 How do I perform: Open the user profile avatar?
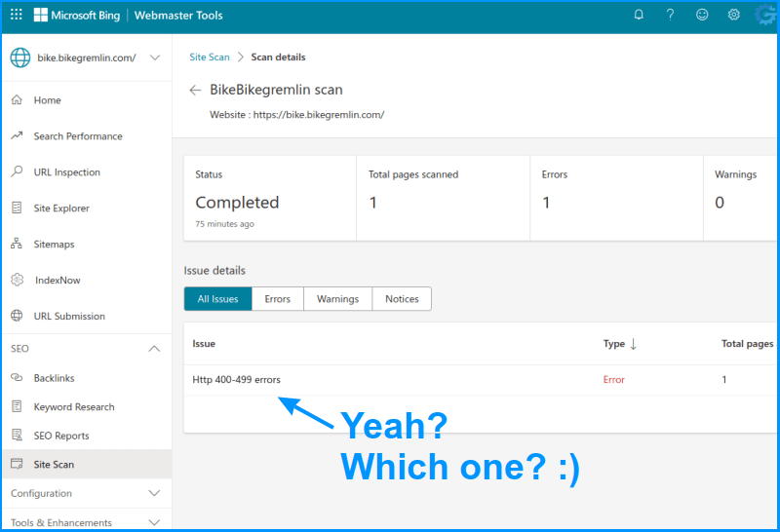(765, 15)
